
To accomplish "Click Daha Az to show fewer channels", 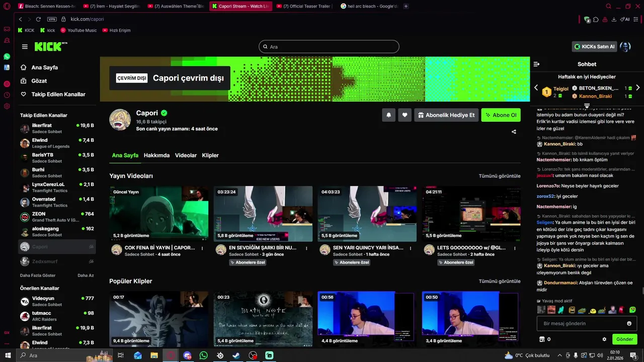I will point(86,276).
